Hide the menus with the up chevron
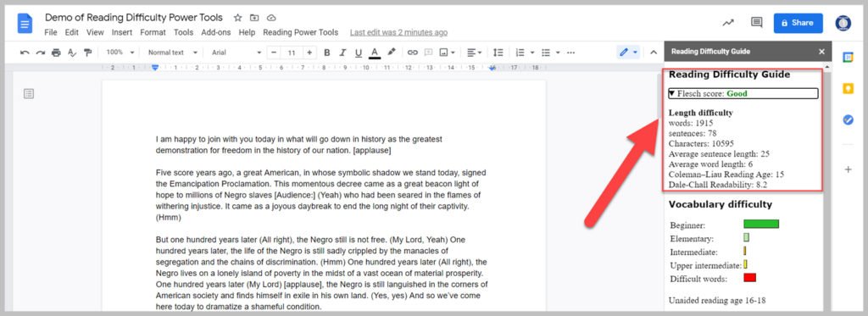This screenshot has width=868, height=316. (654, 53)
